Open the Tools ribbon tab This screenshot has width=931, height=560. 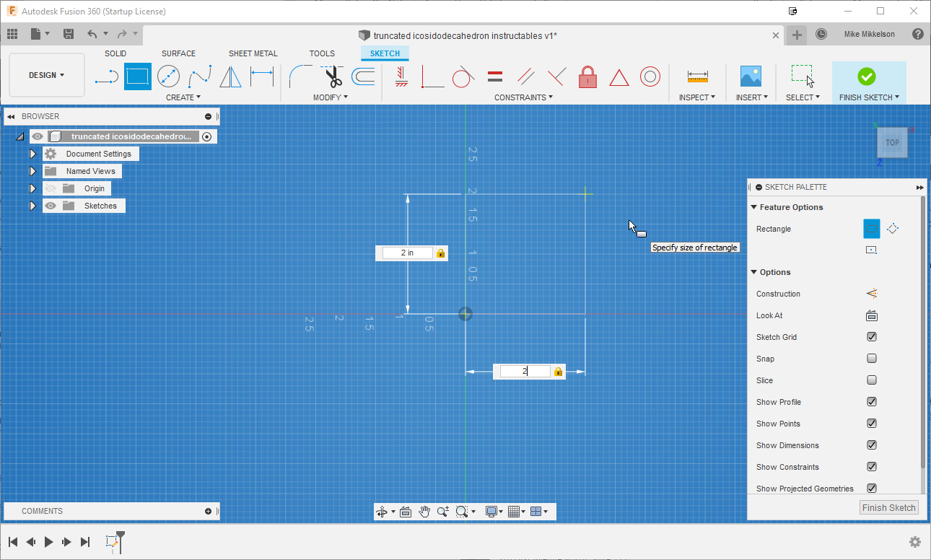[x=322, y=53]
